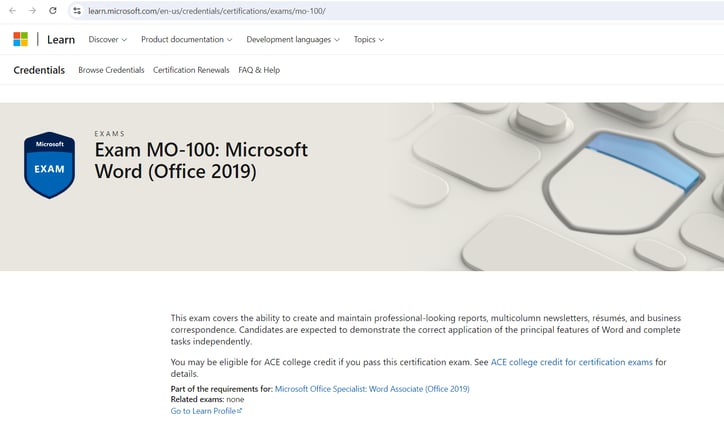Expand the Discover dropdown menu
The height and width of the screenshot is (433, 724).
coord(108,40)
